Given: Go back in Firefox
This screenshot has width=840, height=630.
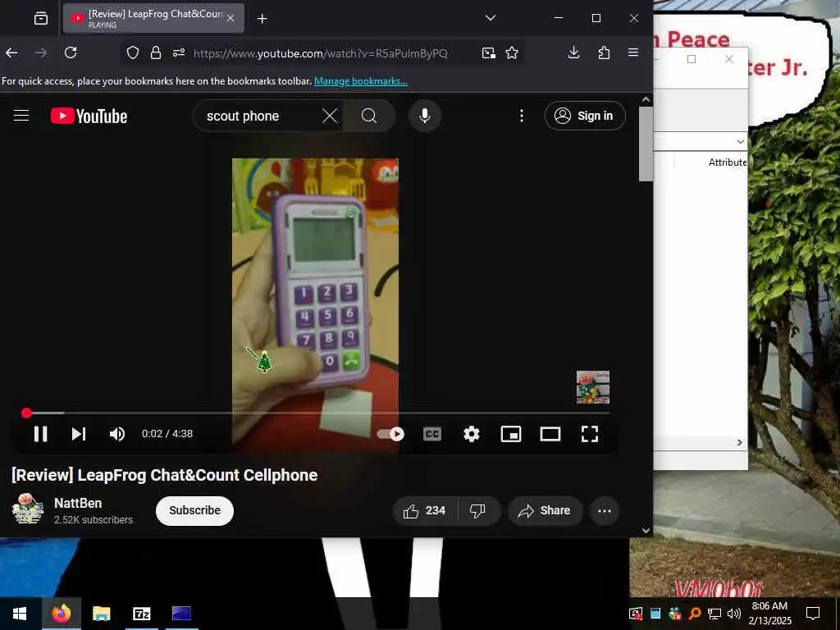Looking at the screenshot, I should pos(11,52).
